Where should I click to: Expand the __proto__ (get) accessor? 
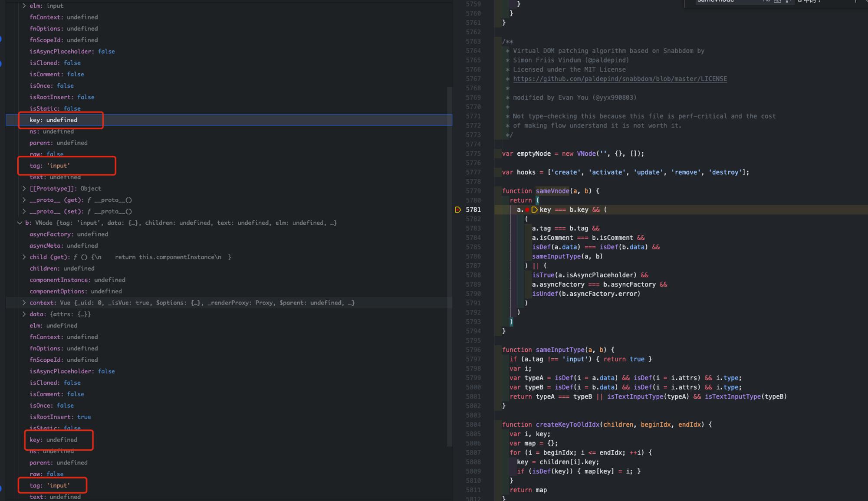click(x=24, y=200)
